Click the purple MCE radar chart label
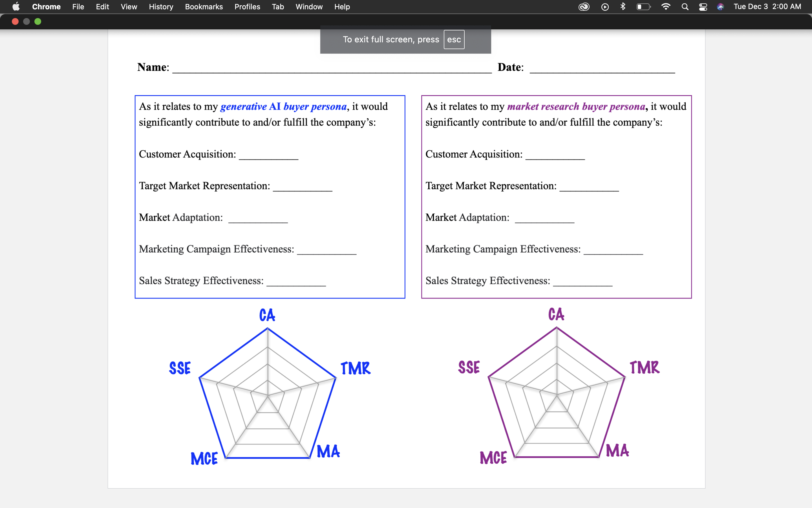 [x=493, y=458]
